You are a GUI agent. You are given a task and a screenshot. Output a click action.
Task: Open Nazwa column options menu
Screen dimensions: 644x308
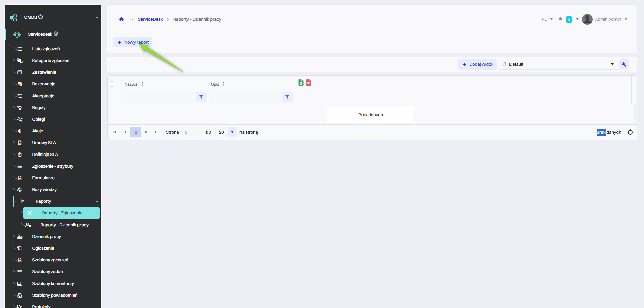click(x=142, y=84)
